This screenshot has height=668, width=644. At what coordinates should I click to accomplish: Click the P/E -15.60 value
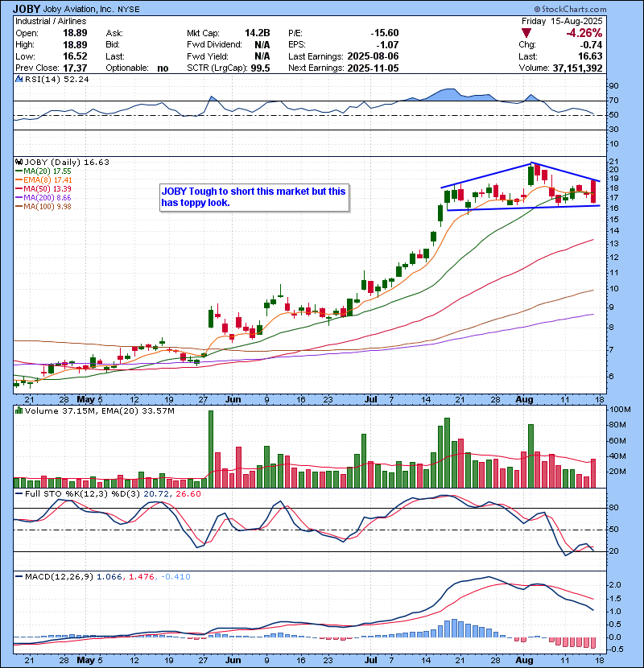point(385,33)
